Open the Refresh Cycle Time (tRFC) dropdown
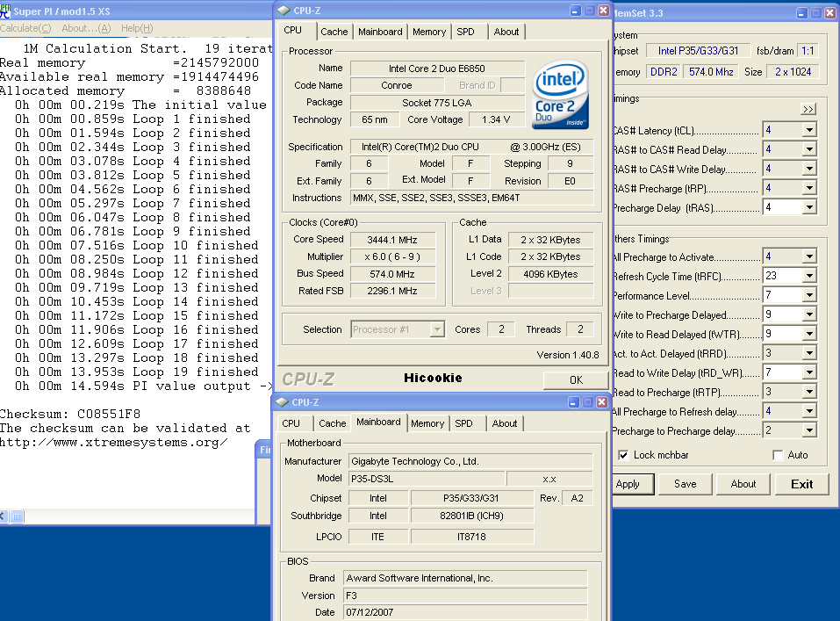Image resolution: width=840 pixels, height=621 pixels. [x=809, y=276]
